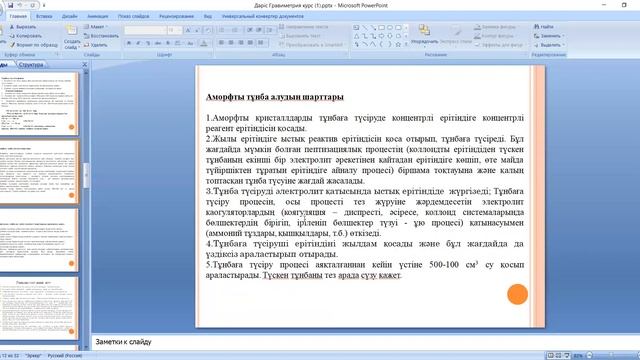
Task: Open Контур фигуры shape outline
Action: [495, 36]
